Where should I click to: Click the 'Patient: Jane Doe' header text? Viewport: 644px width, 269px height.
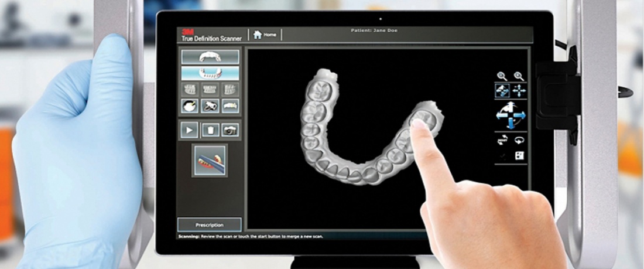[x=374, y=30]
